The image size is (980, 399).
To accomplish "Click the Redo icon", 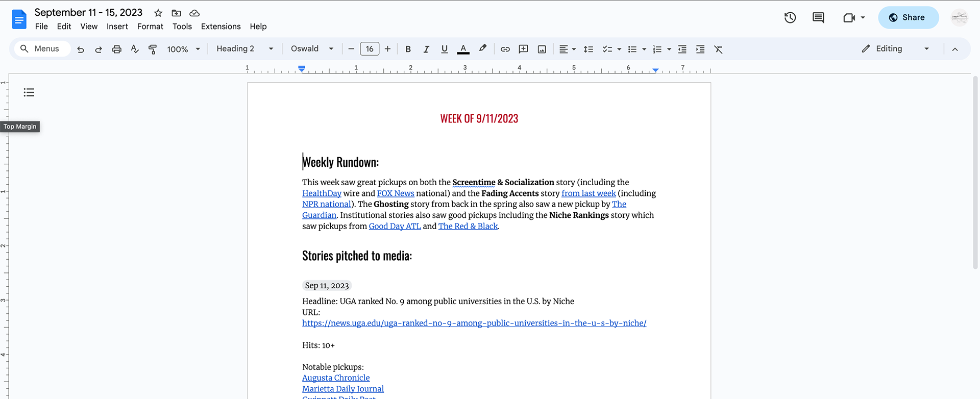I will [x=99, y=49].
